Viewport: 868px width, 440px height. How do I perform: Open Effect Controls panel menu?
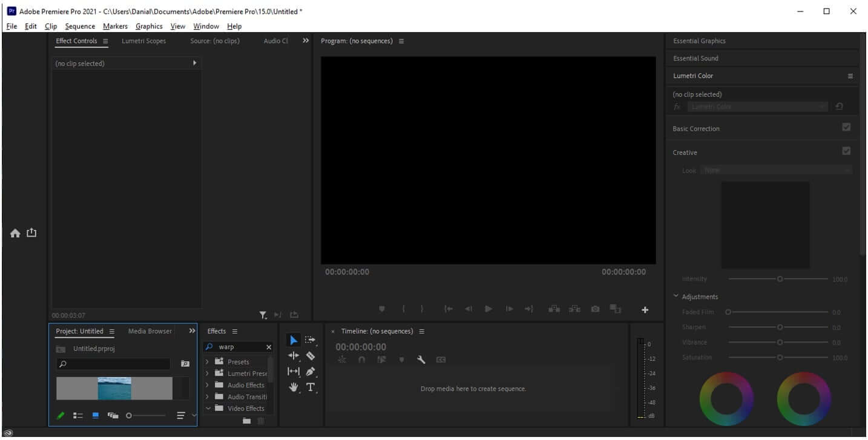tap(105, 41)
